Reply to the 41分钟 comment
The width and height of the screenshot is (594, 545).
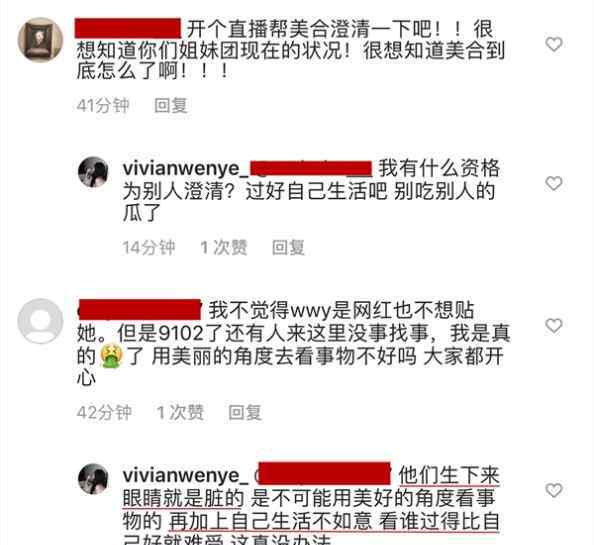(x=171, y=105)
